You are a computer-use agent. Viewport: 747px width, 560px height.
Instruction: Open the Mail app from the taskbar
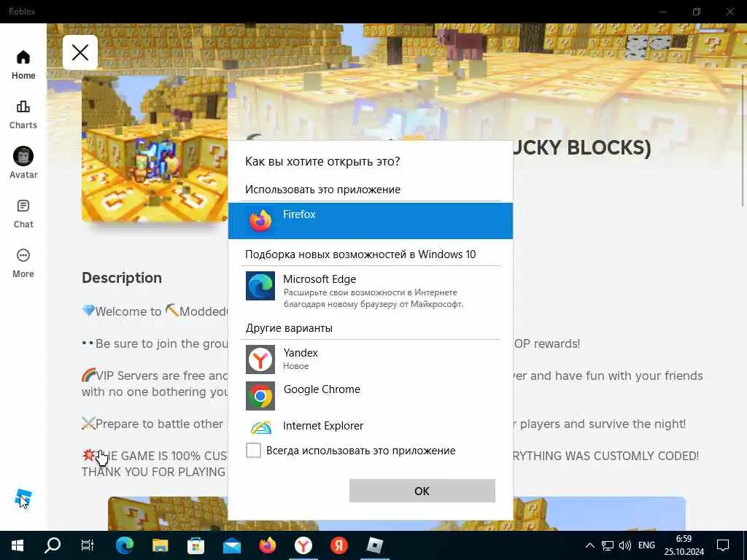pos(232,545)
